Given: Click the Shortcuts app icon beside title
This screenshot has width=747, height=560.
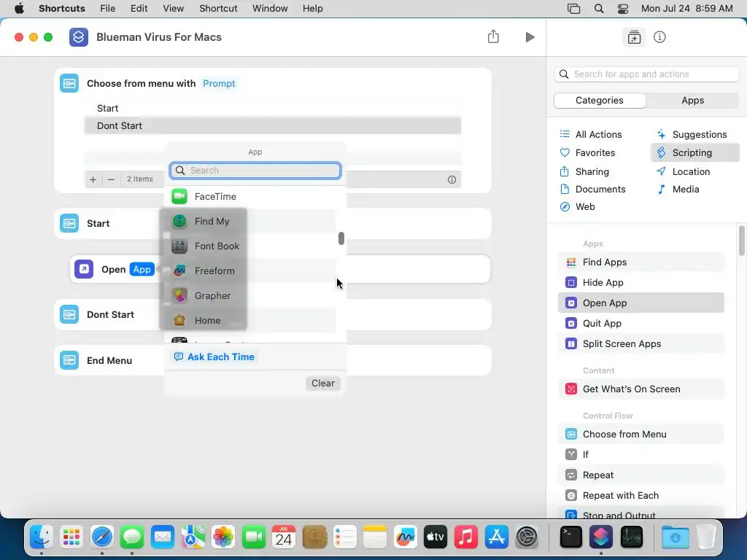Looking at the screenshot, I should 79,37.
